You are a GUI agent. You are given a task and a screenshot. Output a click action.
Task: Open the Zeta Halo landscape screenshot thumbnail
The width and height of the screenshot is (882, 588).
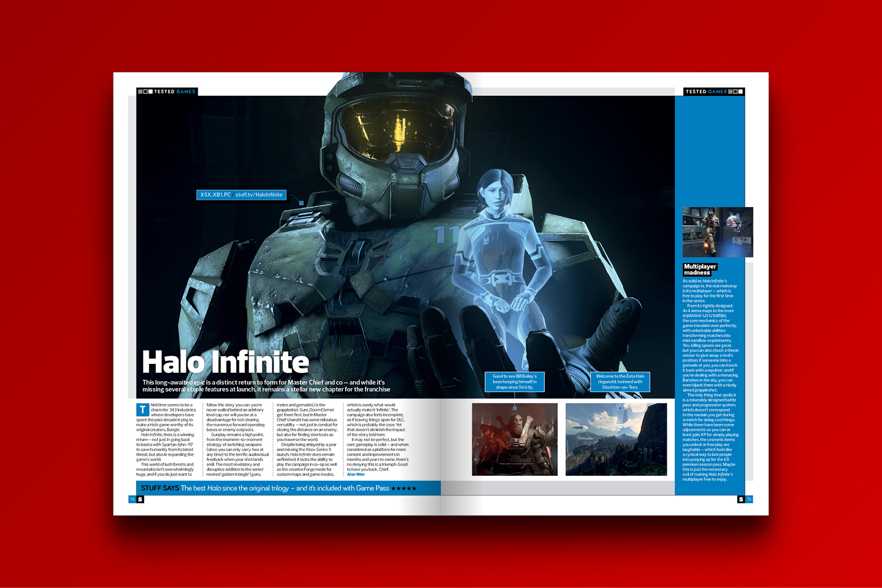coord(616,439)
